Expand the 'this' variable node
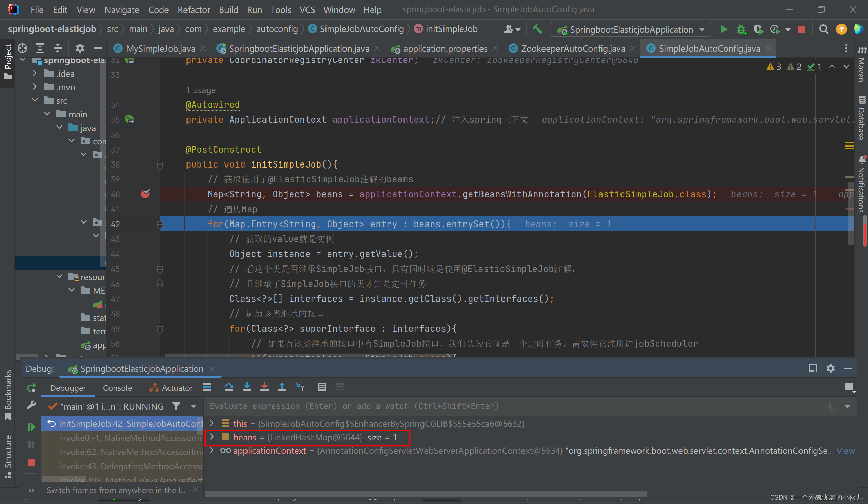 point(212,423)
